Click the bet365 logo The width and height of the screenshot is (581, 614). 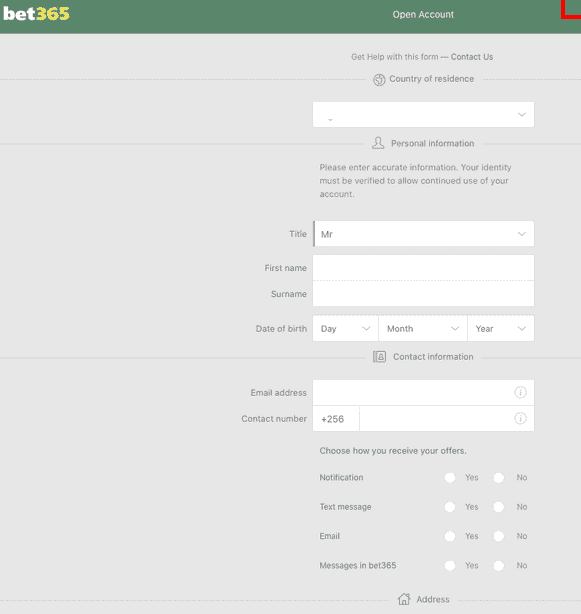pyautogui.click(x=36, y=14)
